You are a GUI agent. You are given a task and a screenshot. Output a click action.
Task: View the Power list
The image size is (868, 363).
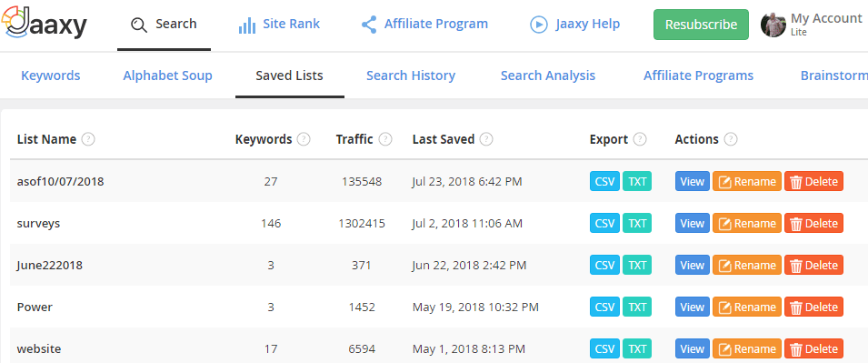(x=692, y=307)
